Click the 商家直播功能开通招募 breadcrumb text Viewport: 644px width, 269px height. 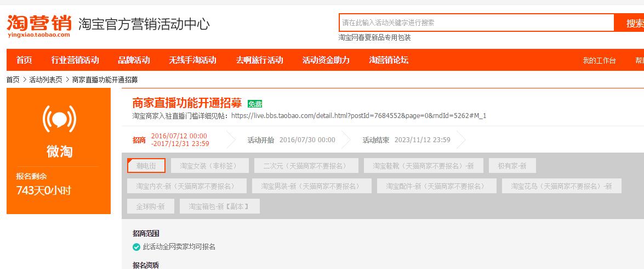(105, 80)
